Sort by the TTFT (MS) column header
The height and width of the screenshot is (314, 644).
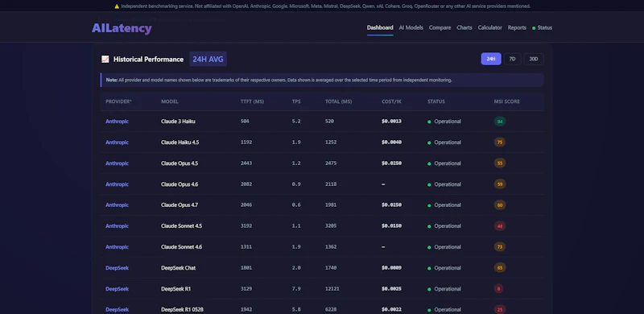click(x=252, y=101)
